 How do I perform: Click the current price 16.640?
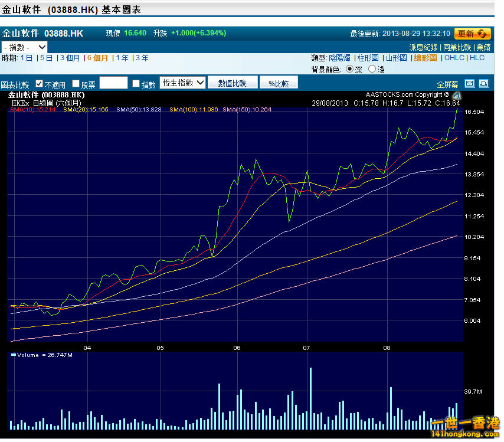(x=135, y=33)
